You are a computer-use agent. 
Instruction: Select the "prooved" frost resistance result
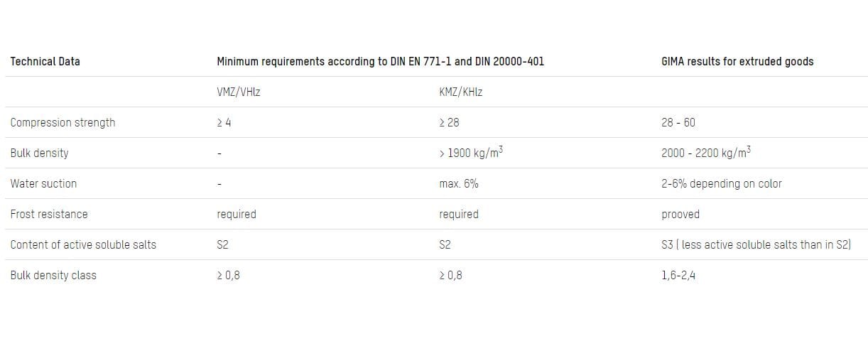click(680, 215)
